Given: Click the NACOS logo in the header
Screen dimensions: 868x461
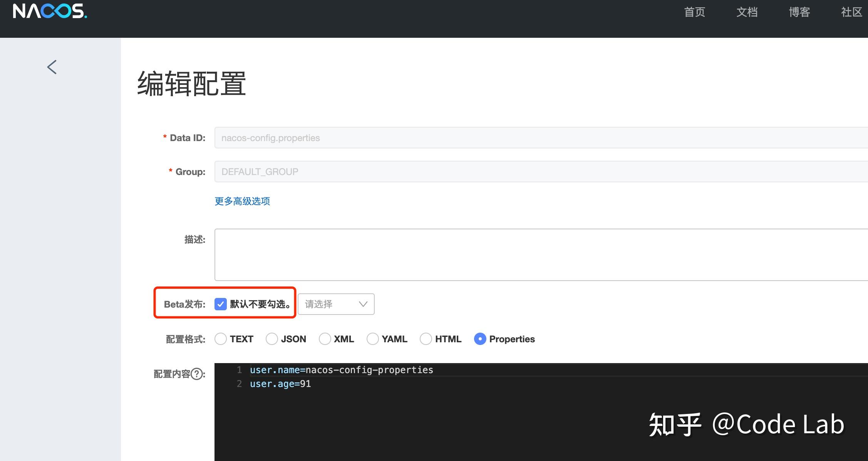Looking at the screenshot, I should tap(49, 11).
